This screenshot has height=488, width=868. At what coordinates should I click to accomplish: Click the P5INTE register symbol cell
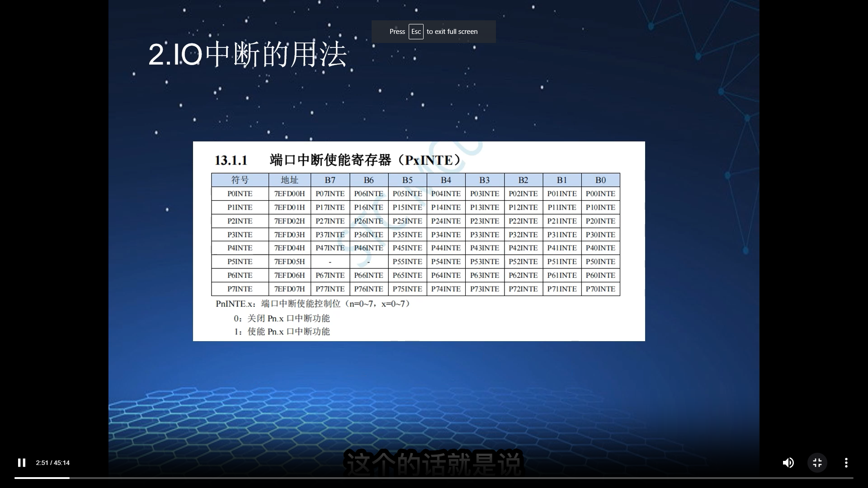tap(240, 262)
